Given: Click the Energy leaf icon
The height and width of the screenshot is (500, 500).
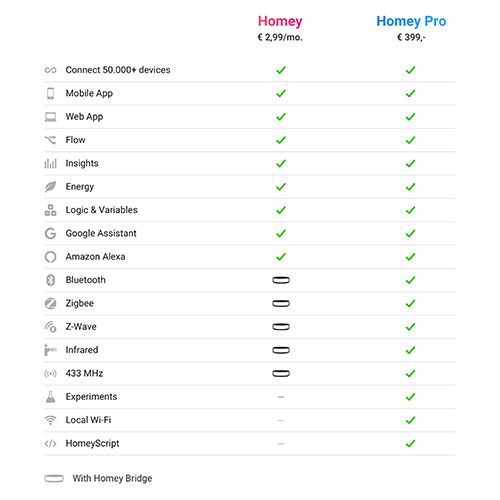Looking at the screenshot, I should click(x=50, y=187).
